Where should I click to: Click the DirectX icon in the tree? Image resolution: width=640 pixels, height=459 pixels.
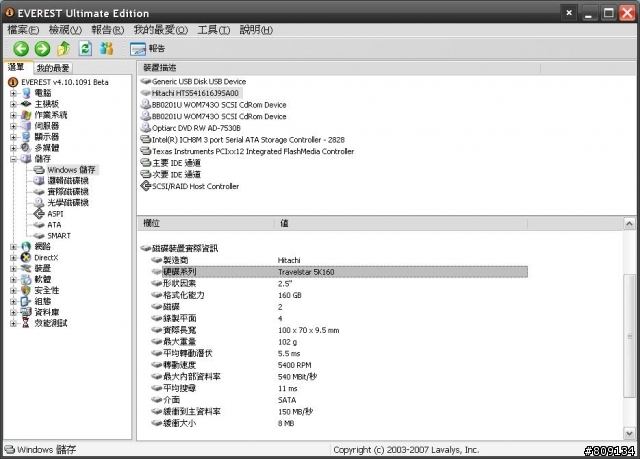tap(26, 257)
